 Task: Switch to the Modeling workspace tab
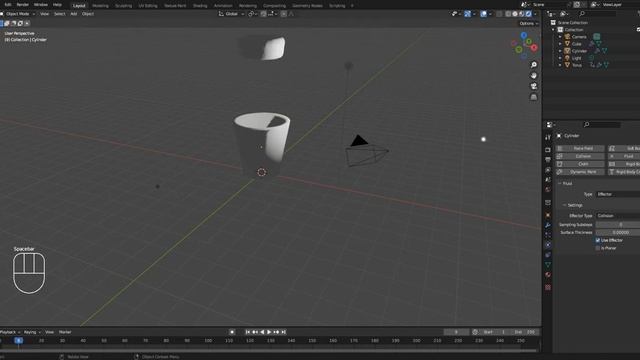click(100, 6)
